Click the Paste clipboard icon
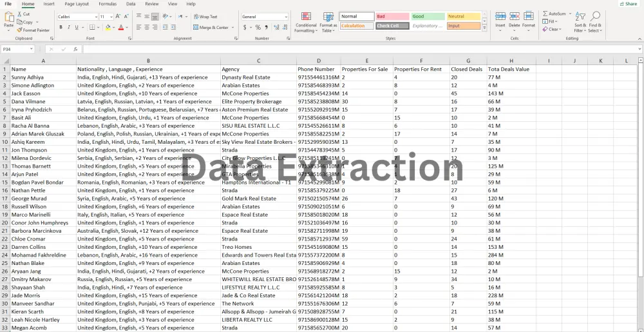The image size is (644, 332). [x=8, y=17]
